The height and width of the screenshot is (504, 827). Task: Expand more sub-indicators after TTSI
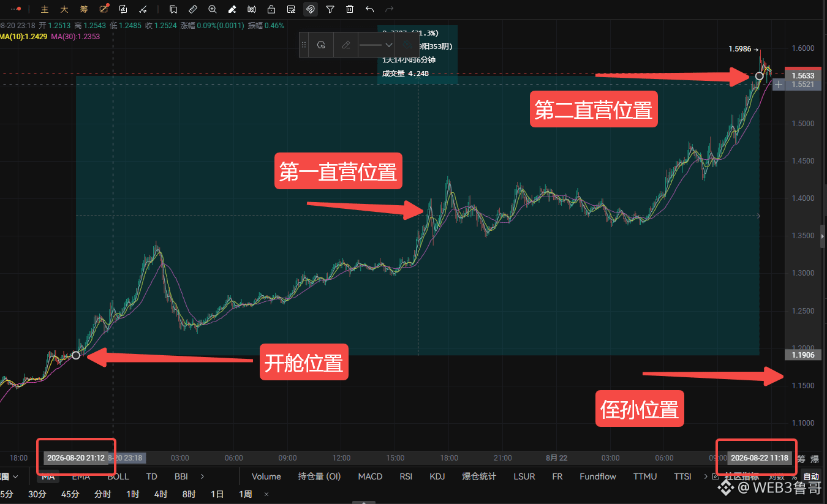tap(705, 476)
